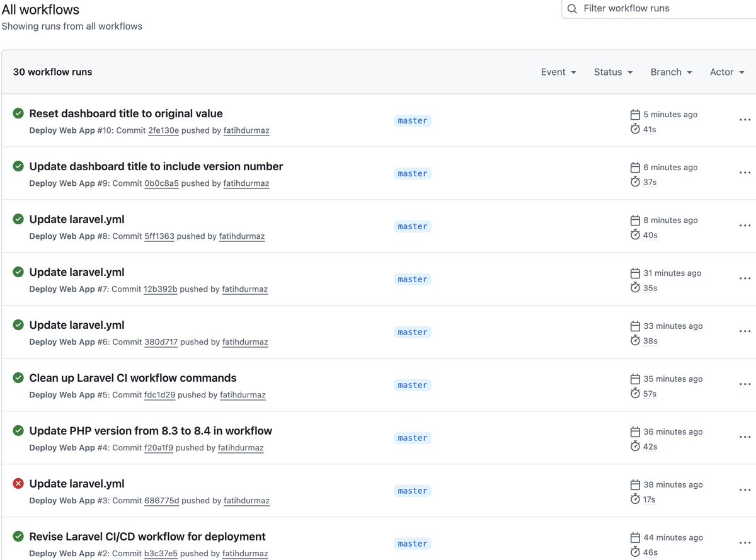Click success icon beside Update PHP version run
The image size is (756, 560).
tap(18, 431)
